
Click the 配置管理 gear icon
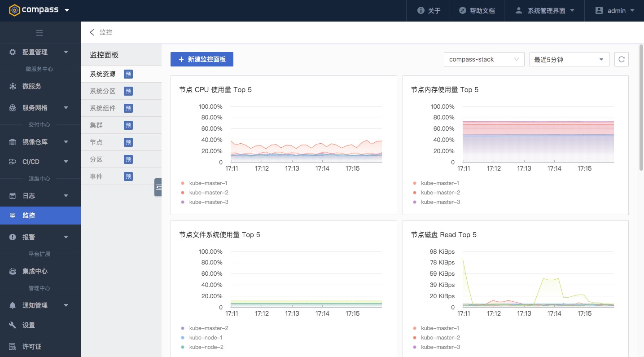pyautogui.click(x=13, y=52)
